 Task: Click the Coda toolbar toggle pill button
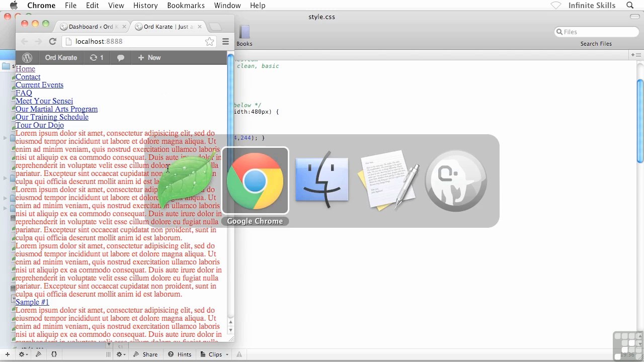(634, 17)
